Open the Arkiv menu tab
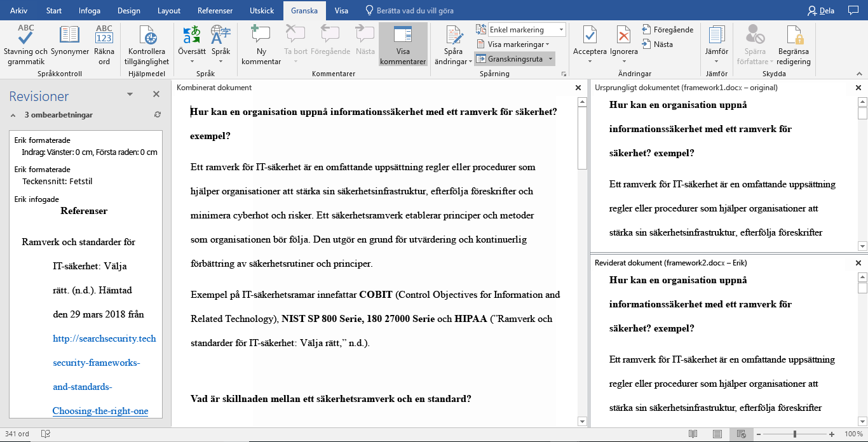Viewport: 868px width, 442px height. (x=18, y=11)
